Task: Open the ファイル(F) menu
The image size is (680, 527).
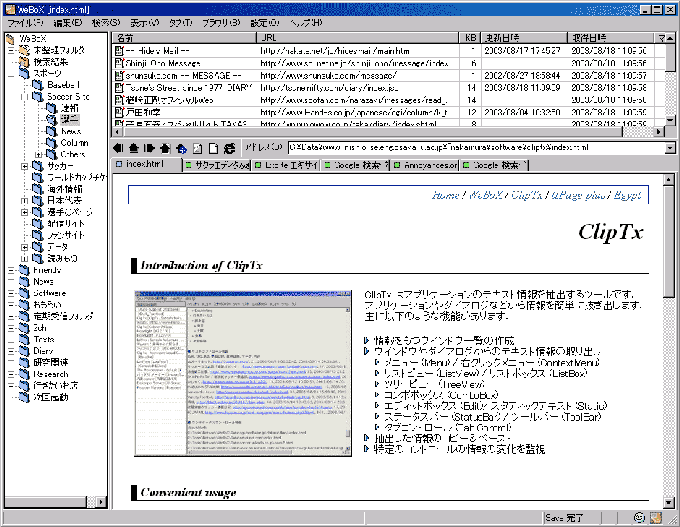Action: (x=26, y=23)
